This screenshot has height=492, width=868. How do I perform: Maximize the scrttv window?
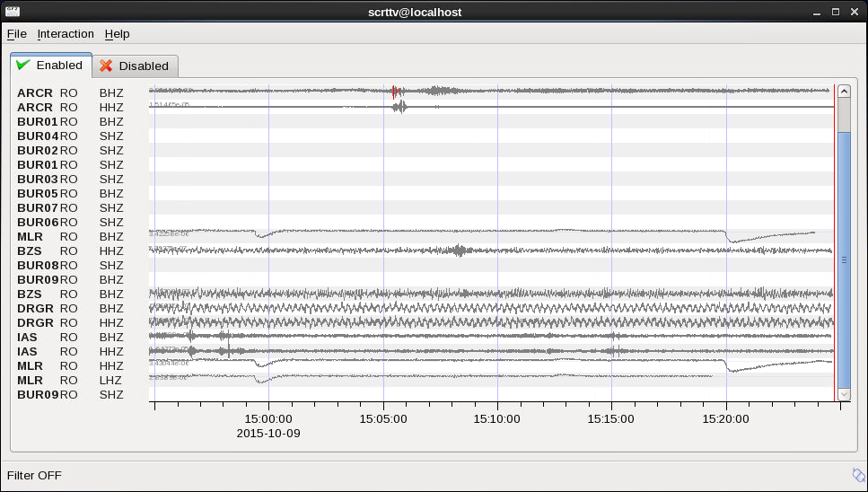(836, 12)
